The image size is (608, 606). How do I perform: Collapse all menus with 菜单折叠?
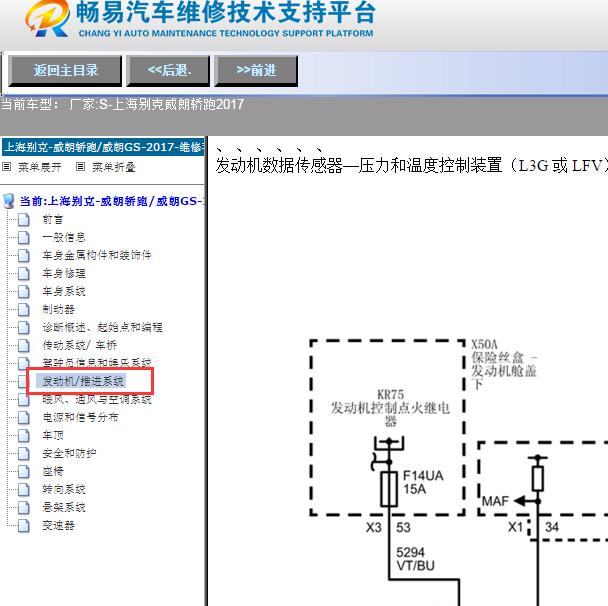(x=114, y=167)
